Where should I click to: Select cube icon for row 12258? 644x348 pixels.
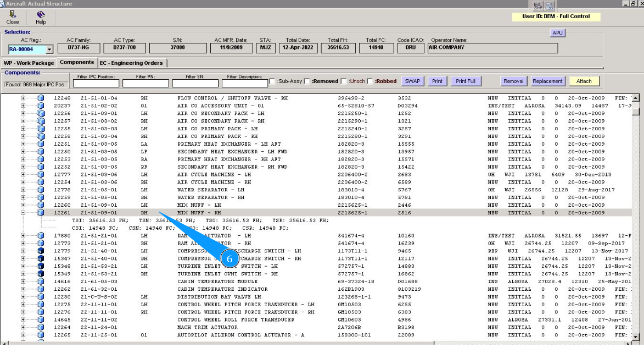[x=41, y=136]
